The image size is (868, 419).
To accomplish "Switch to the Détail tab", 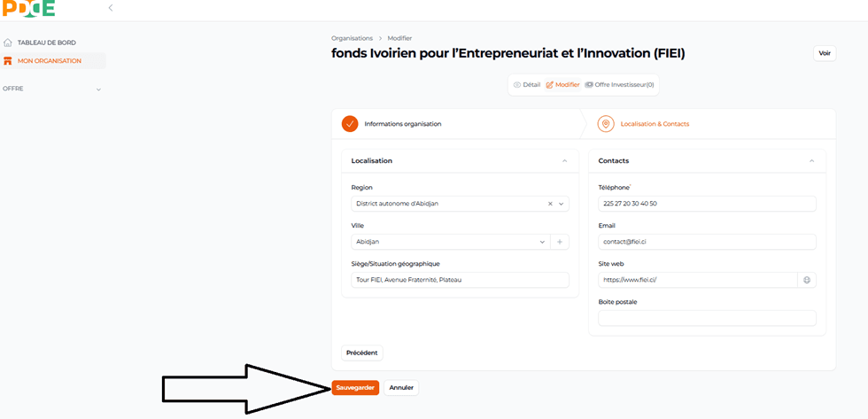I will click(527, 85).
